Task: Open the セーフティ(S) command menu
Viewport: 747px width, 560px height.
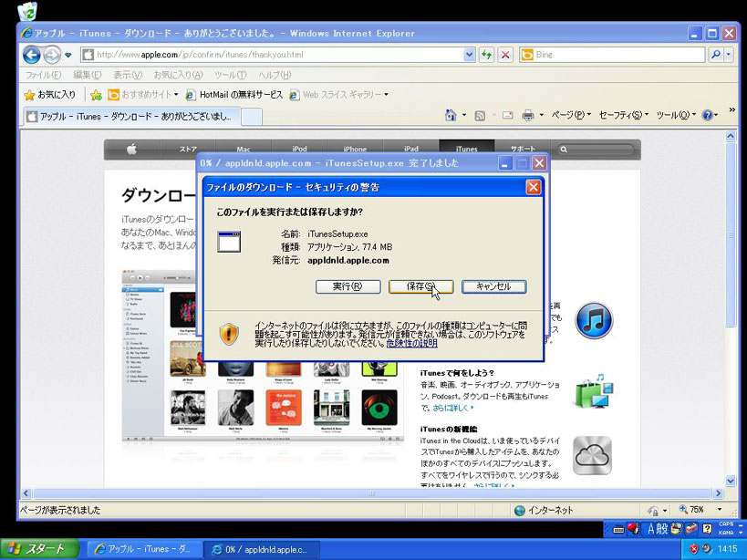Action: pos(623,115)
